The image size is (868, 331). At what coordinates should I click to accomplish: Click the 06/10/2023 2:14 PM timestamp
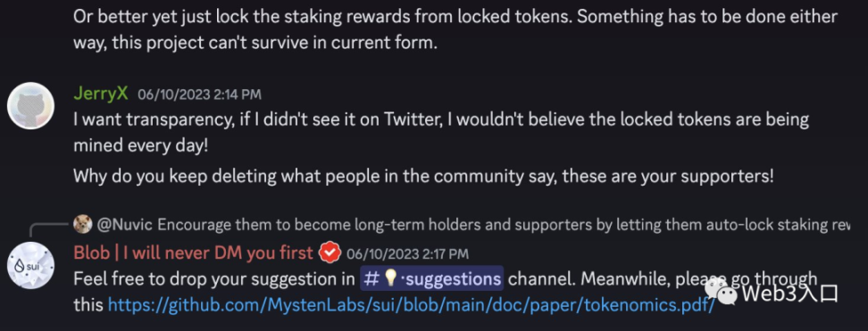(199, 95)
